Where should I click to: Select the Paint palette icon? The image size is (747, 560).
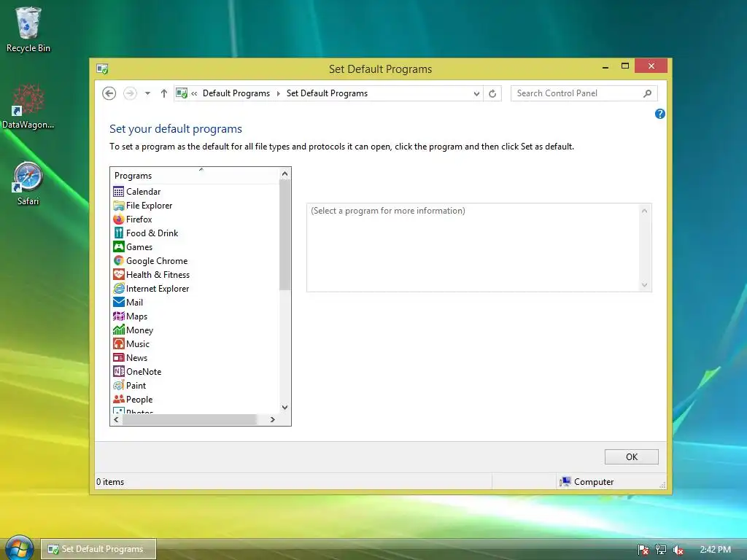point(119,385)
